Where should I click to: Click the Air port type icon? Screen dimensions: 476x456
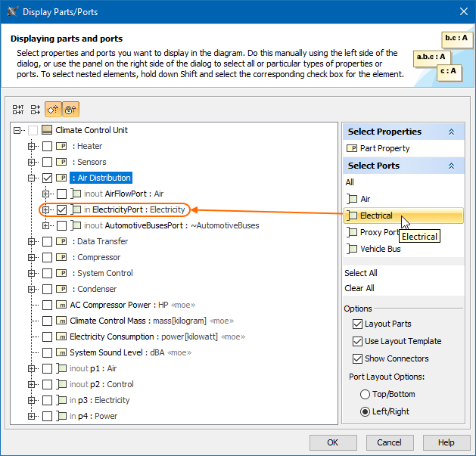pos(352,199)
